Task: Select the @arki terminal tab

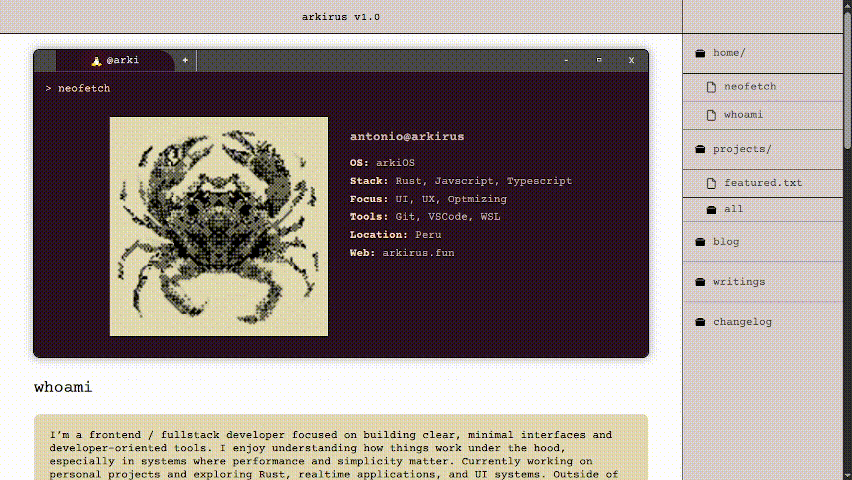Action: [x=122, y=61]
